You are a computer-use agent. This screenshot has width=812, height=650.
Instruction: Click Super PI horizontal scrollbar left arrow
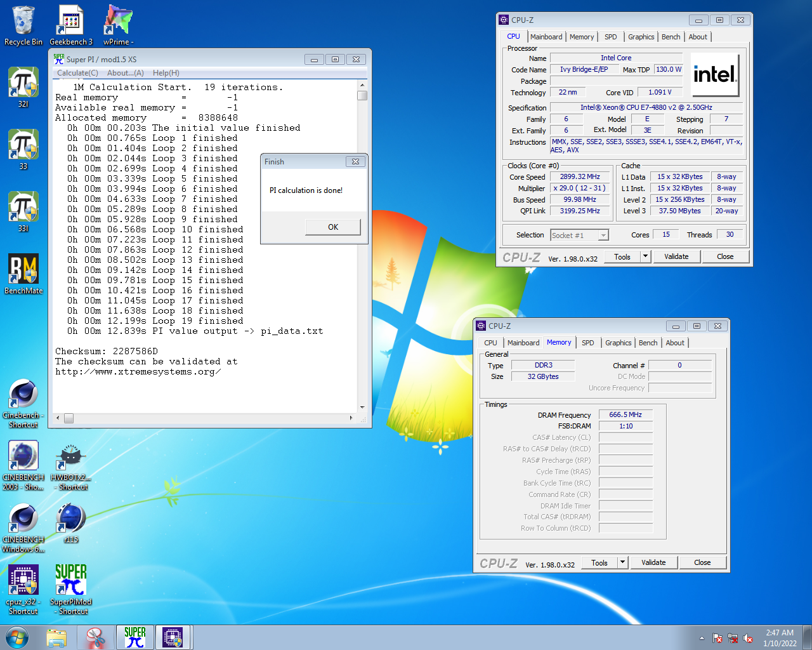[58, 418]
